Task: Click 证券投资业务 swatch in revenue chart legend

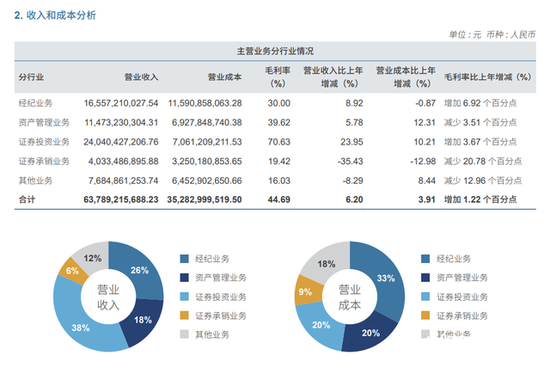Action: [x=185, y=296]
